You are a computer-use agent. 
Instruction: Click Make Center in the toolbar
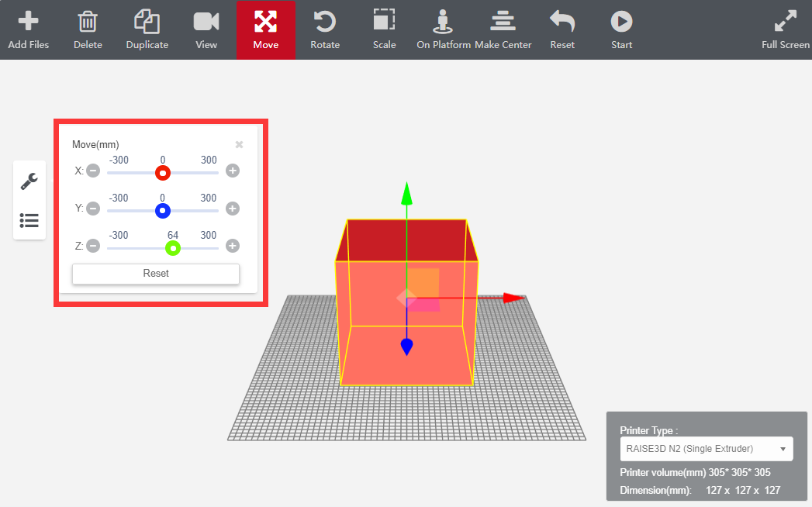(x=503, y=21)
